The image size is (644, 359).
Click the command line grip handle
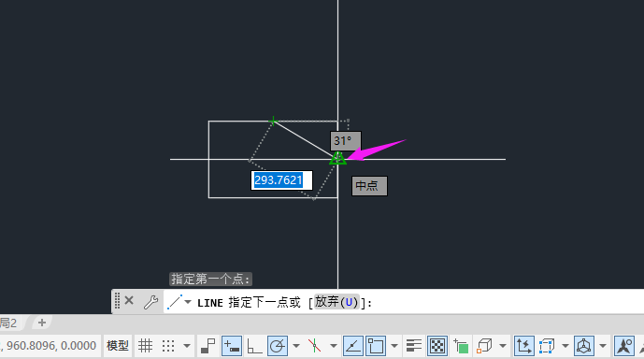click(x=117, y=301)
